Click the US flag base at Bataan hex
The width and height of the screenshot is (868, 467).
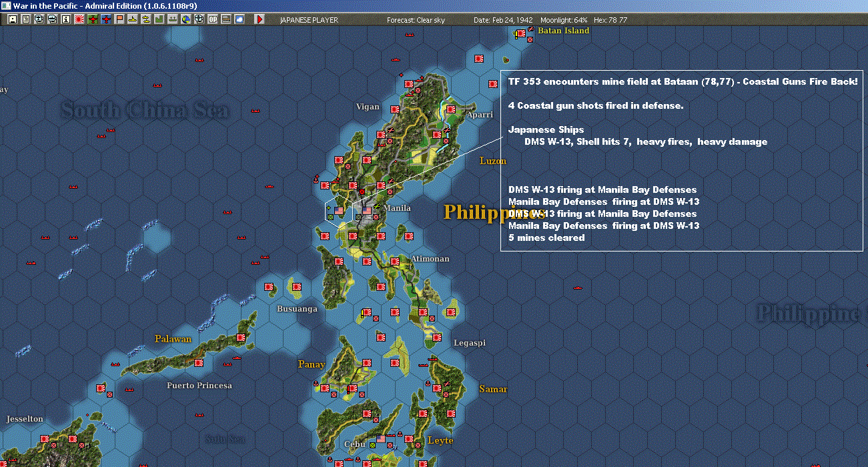coord(339,211)
